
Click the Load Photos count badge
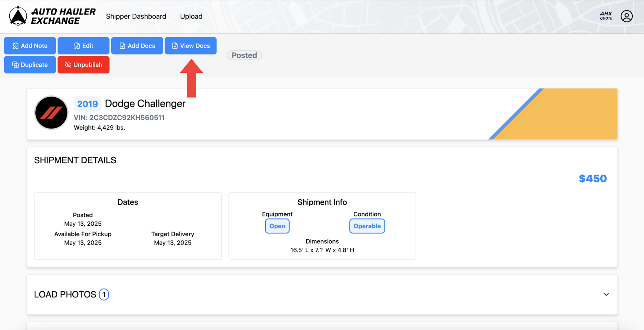click(104, 294)
